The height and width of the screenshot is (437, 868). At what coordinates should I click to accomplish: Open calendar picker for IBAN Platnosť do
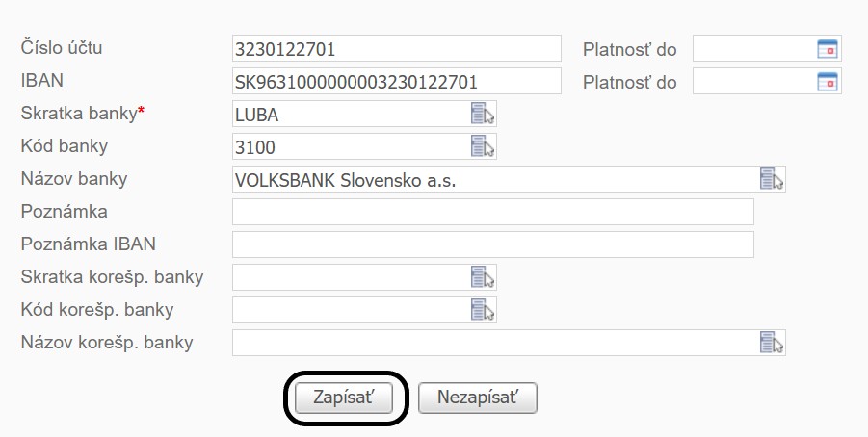click(828, 81)
